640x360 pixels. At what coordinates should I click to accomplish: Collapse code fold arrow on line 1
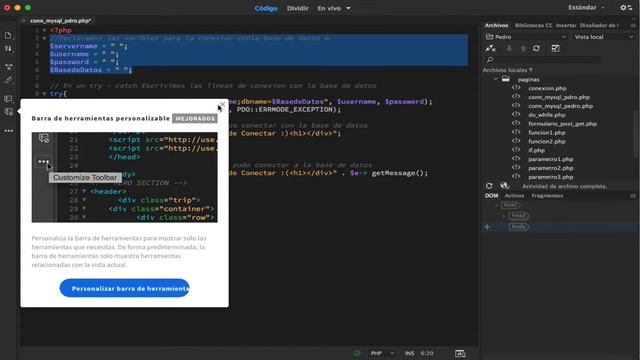coord(44,30)
